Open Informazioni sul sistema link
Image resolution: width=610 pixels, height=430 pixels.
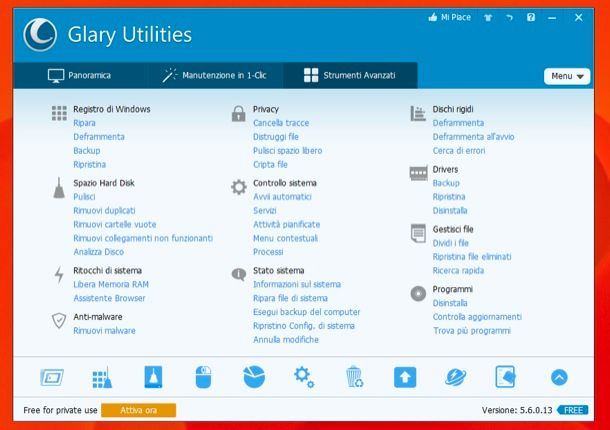297,284
